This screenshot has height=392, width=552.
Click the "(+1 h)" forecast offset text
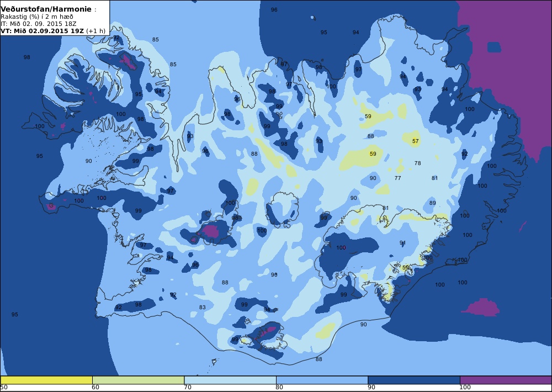click(95, 30)
